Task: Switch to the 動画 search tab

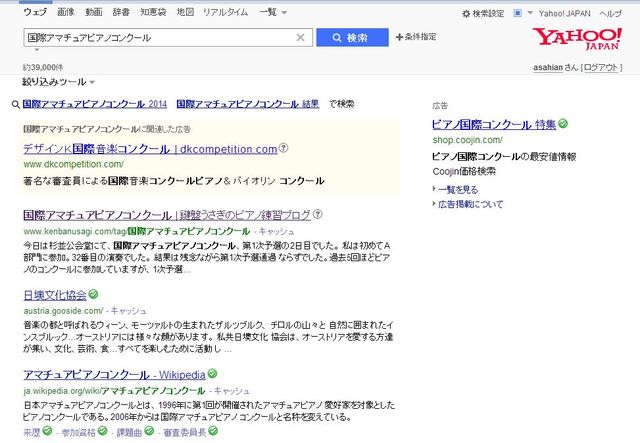Action: coord(93,12)
